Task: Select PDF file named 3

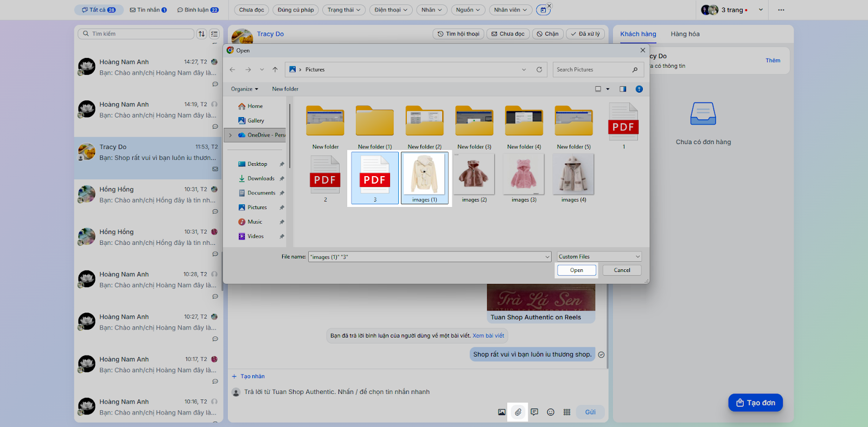Action: pyautogui.click(x=375, y=179)
